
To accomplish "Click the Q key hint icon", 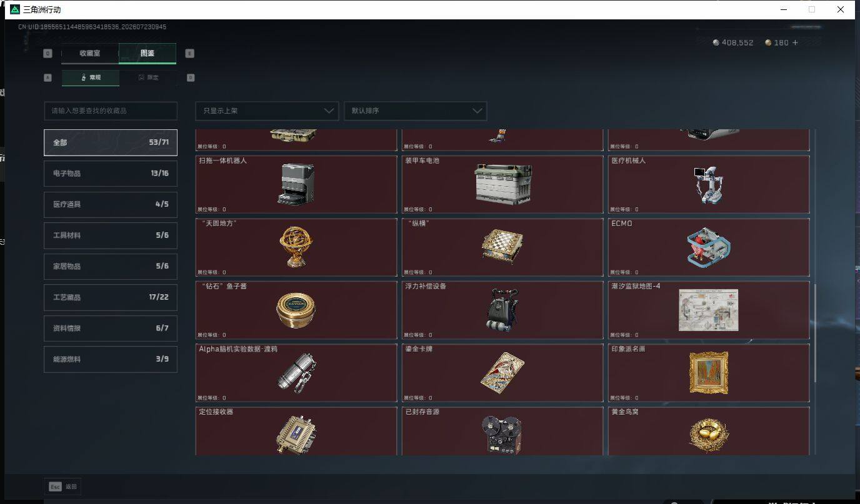I will (x=47, y=54).
